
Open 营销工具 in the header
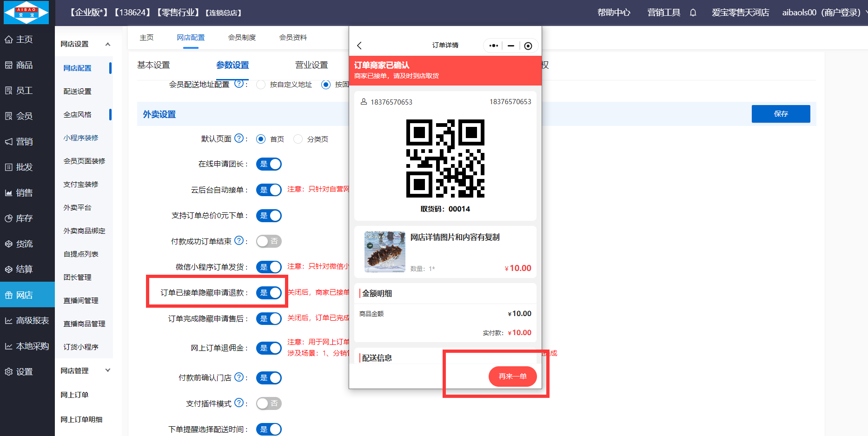click(x=663, y=13)
